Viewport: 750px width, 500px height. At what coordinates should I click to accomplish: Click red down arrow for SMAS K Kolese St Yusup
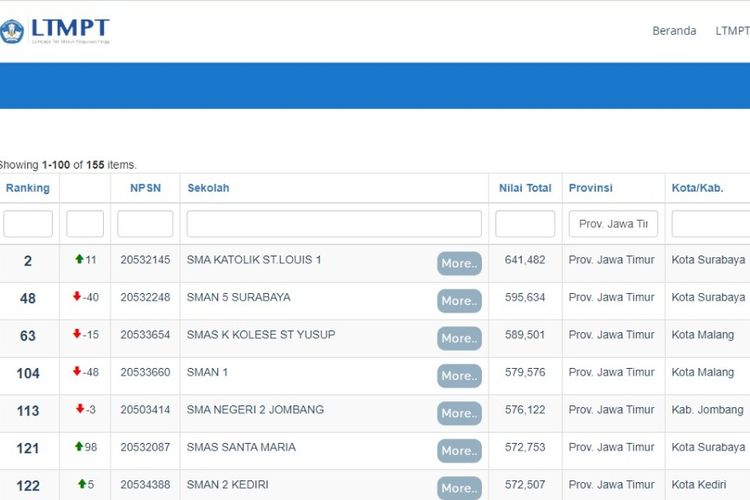[x=76, y=334]
